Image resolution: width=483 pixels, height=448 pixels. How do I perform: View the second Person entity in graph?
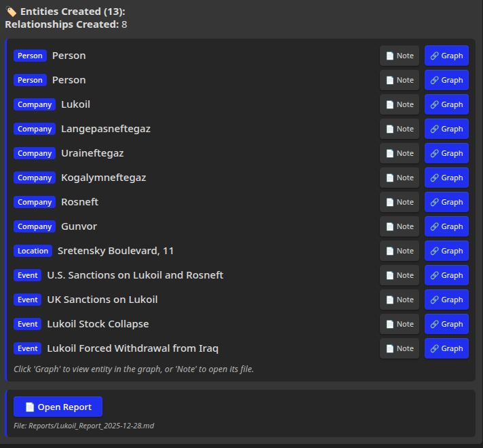tap(446, 80)
